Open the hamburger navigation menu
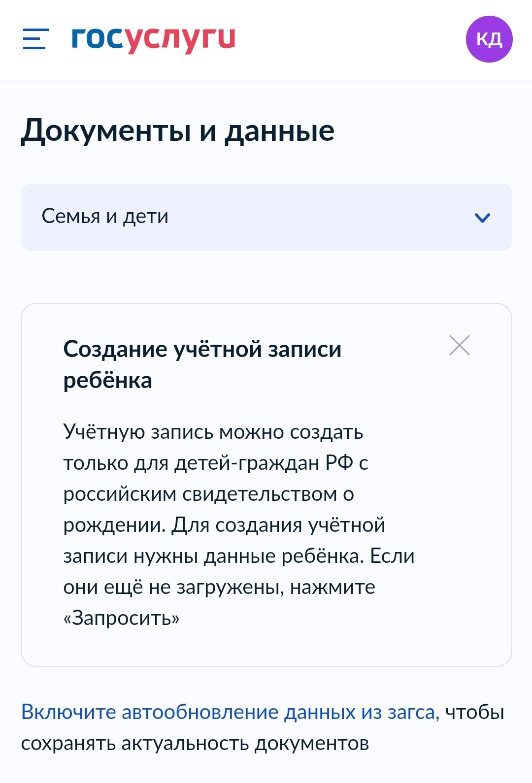Viewport: 532px width, 783px height. [x=36, y=39]
